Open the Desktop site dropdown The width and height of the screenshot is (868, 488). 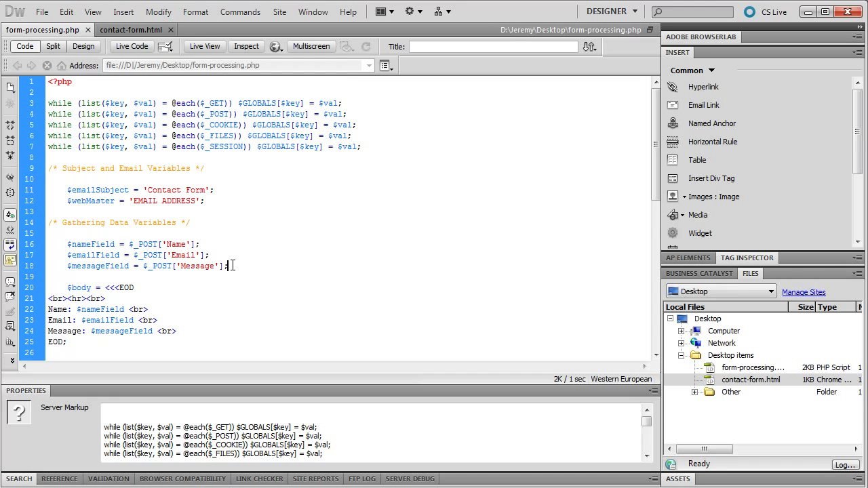721,291
